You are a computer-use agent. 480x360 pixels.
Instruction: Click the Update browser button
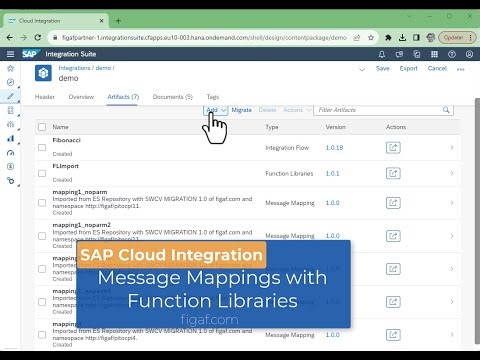click(457, 38)
